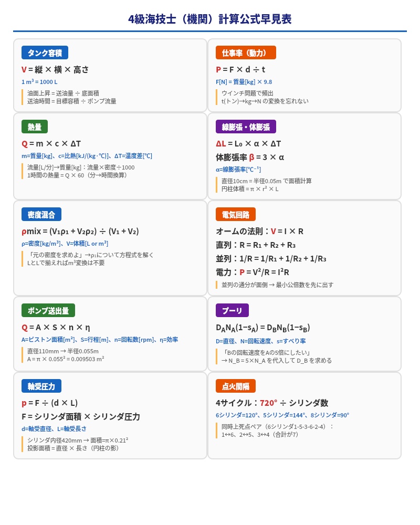
Task: Click the 仕事率（動力） header badge
Action: pos(245,52)
